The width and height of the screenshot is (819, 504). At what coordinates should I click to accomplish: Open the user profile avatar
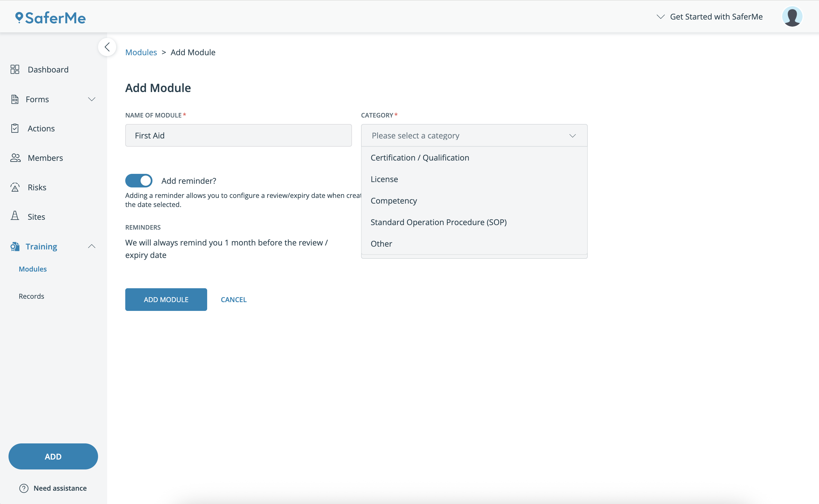[792, 16]
